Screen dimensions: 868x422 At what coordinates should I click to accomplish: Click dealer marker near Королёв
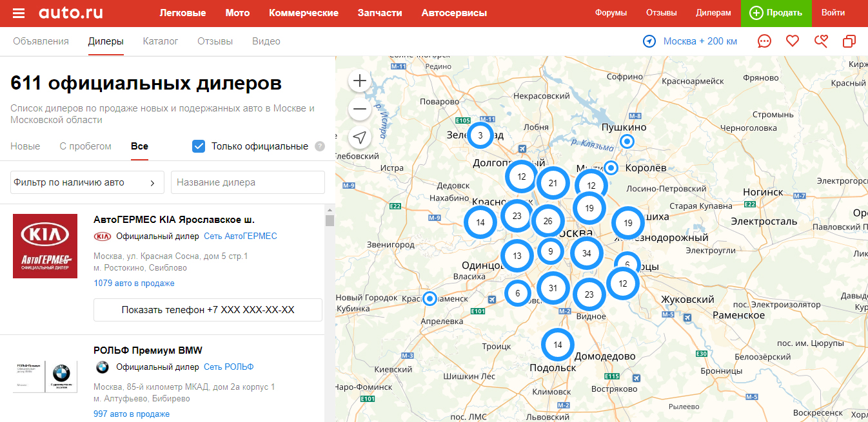[611, 168]
